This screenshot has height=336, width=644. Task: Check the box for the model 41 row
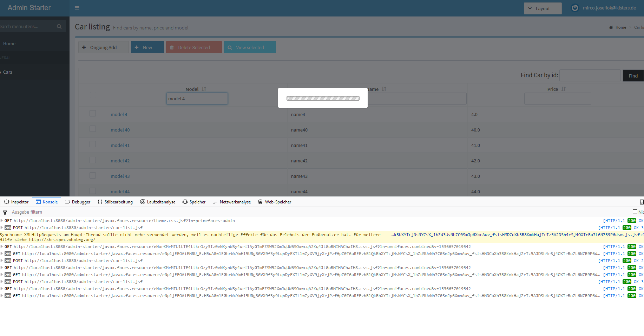[93, 144]
